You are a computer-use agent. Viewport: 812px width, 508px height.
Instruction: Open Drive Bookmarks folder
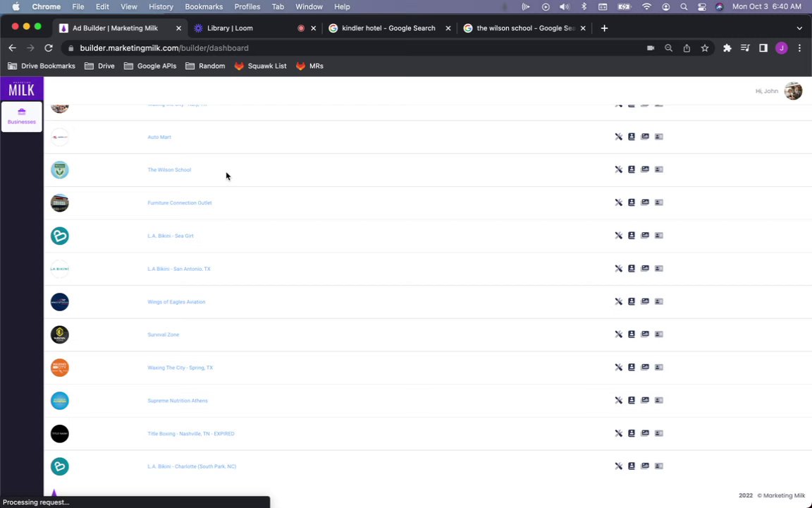pos(42,66)
